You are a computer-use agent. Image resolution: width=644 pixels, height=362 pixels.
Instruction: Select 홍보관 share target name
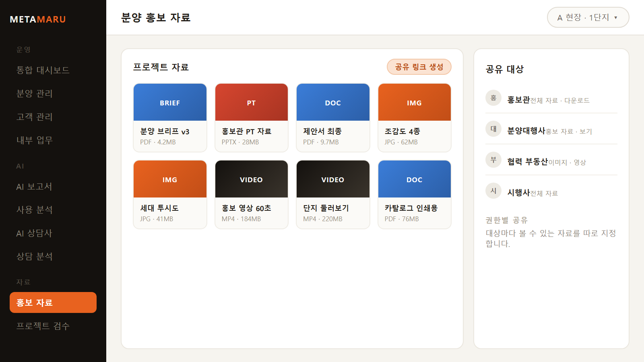(518, 100)
